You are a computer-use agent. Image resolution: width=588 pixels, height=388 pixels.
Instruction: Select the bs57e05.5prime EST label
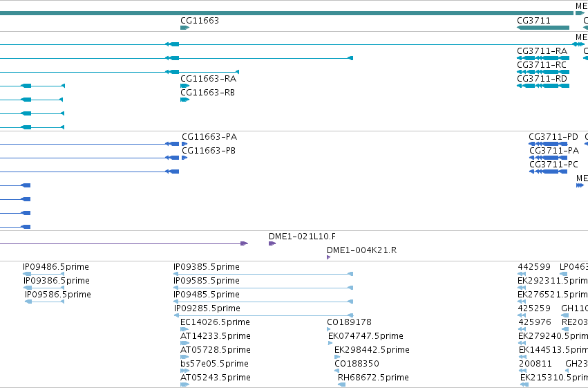214,364
